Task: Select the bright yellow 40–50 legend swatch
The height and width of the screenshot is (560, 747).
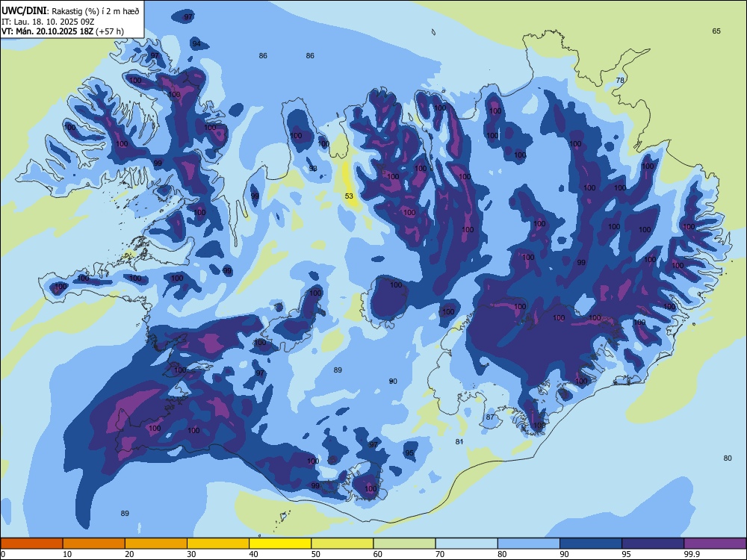Action: pos(280,544)
